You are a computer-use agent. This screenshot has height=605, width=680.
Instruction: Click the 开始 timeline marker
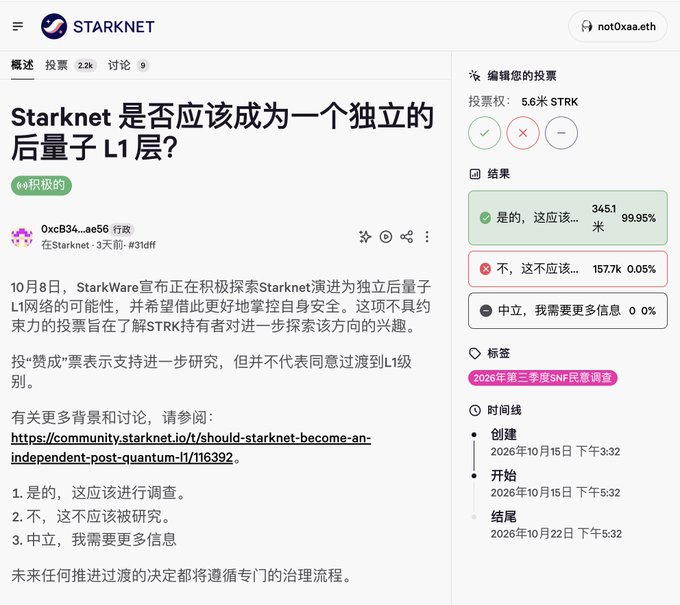pyautogui.click(x=474, y=476)
